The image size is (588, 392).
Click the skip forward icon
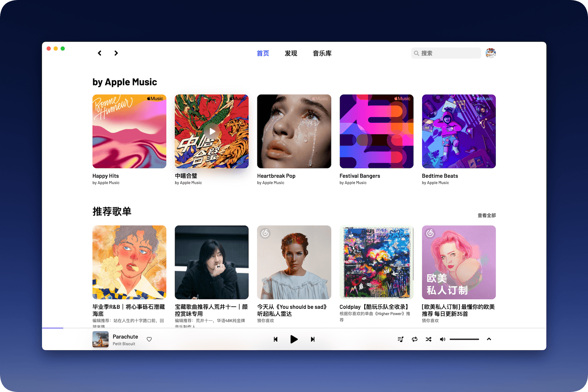313,339
